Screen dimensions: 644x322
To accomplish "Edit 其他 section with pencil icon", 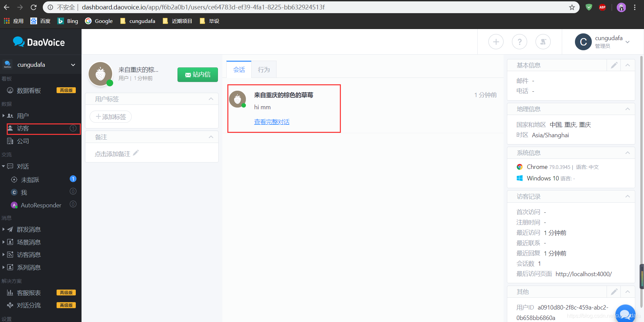I will pyautogui.click(x=614, y=292).
